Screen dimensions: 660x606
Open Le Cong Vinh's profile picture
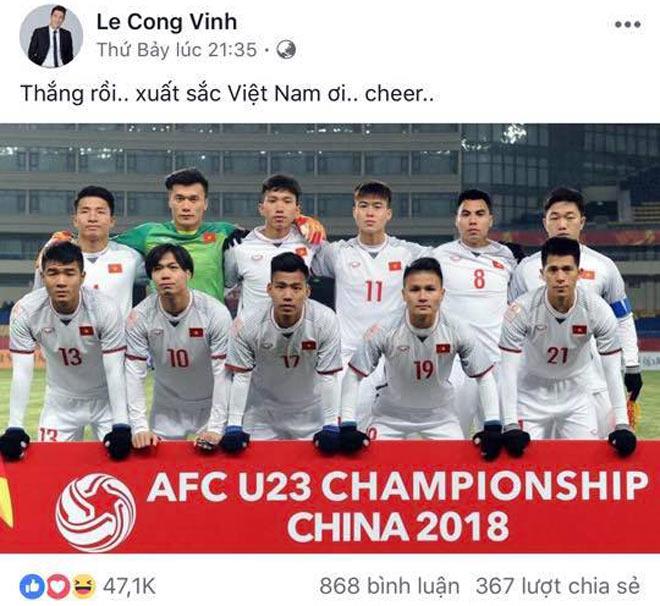(x=51, y=36)
